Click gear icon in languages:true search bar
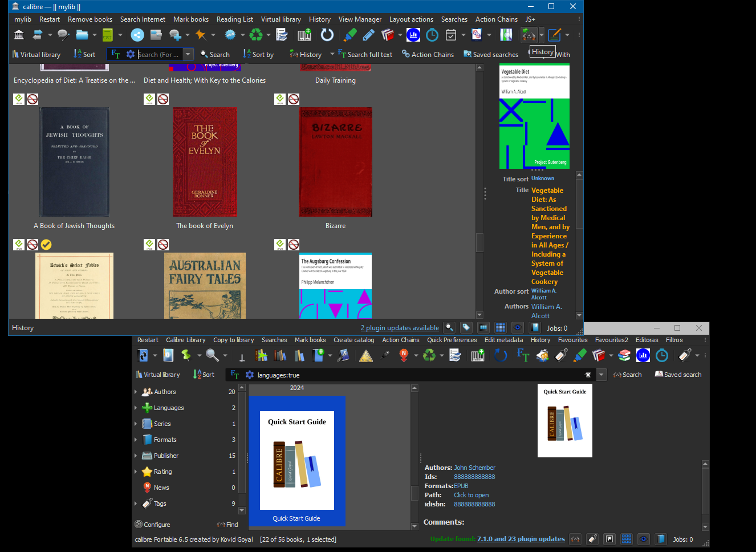The width and height of the screenshot is (756, 552). pos(250,375)
